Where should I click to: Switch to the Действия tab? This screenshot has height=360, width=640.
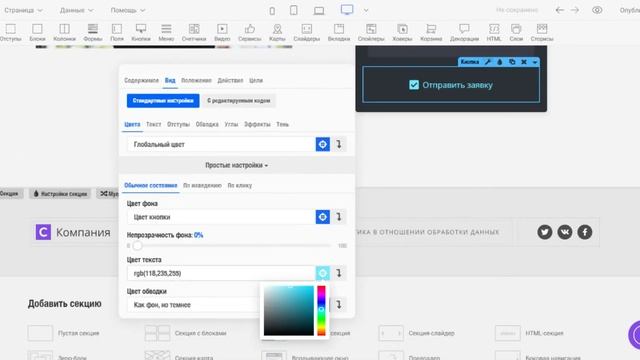pyautogui.click(x=230, y=80)
